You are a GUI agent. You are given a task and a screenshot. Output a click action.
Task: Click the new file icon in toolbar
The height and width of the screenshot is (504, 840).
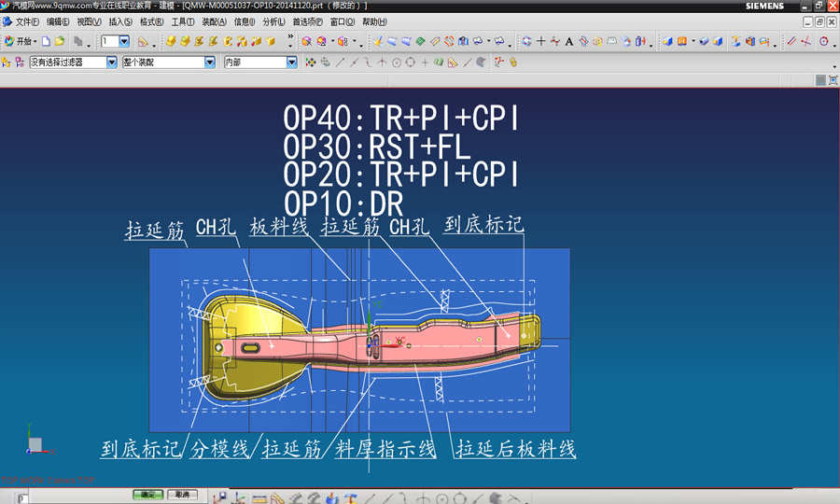[x=47, y=41]
